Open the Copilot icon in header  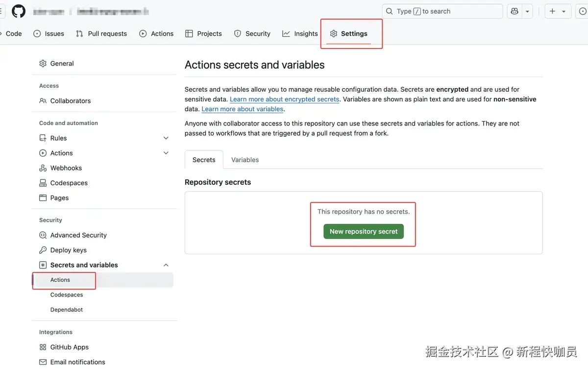pyautogui.click(x=514, y=11)
